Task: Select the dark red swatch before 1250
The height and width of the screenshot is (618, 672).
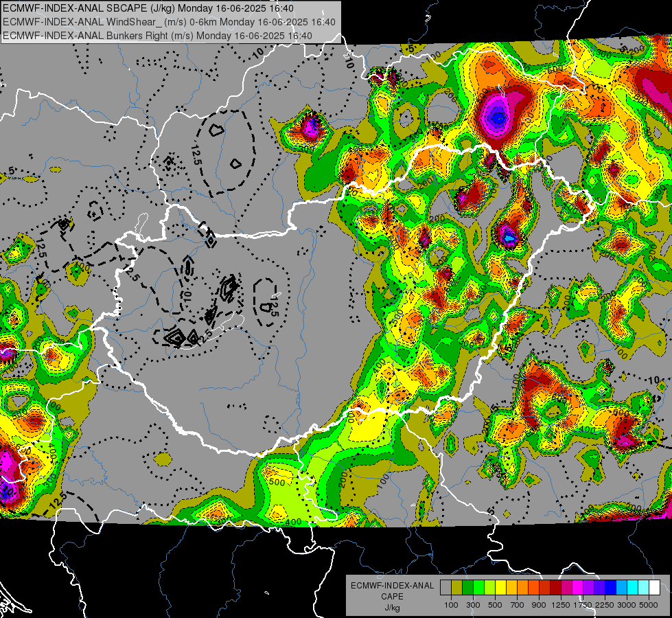Action: 555,588
